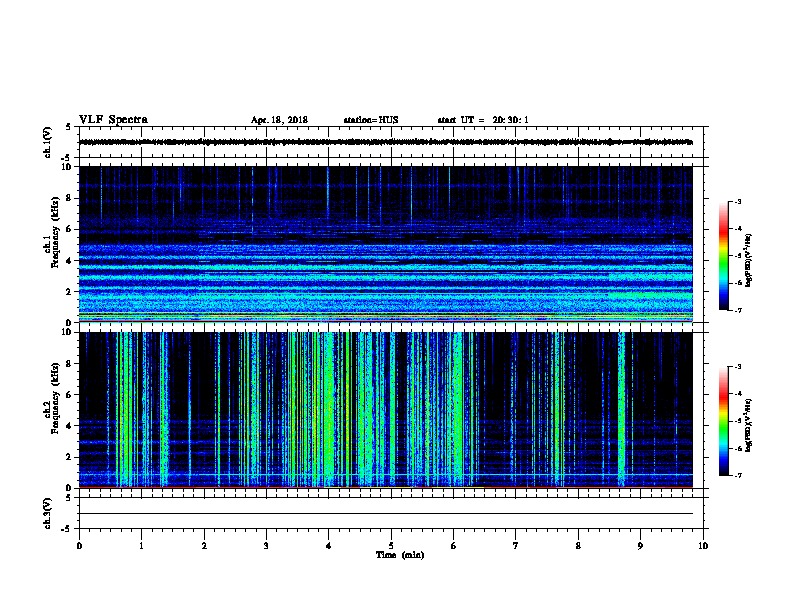The image size is (792, 612).
Task: Click the "5" tick on ch.1(V) axis
Action: (70, 127)
